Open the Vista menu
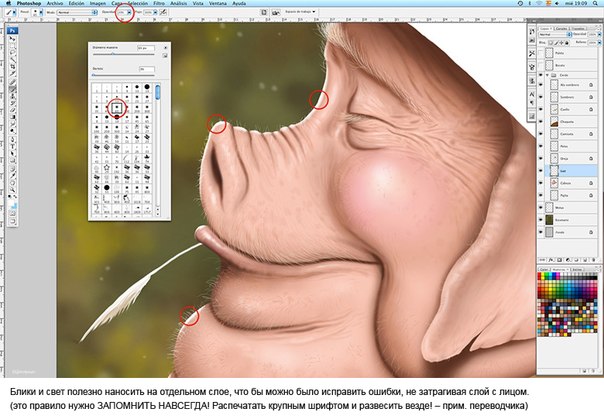This screenshot has height=419, width=604. point(198,3)
